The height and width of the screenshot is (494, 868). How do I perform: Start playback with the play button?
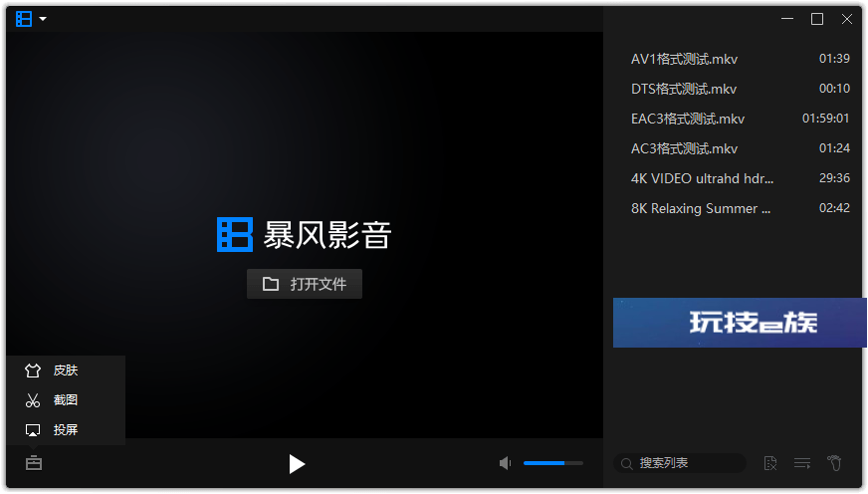pyautogui.click(x=297, y=464)
